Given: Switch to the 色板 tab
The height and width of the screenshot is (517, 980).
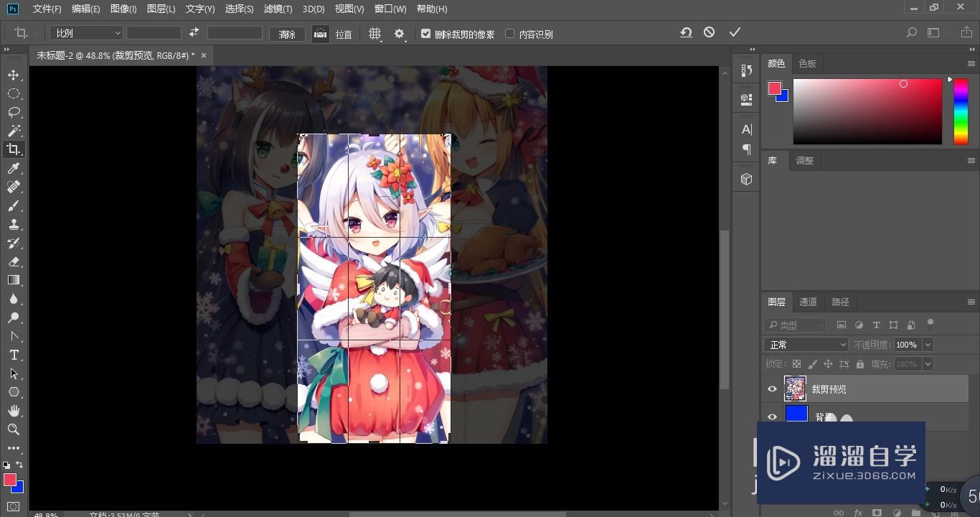Looking at the screenshot, I should [x=807, y=64].
